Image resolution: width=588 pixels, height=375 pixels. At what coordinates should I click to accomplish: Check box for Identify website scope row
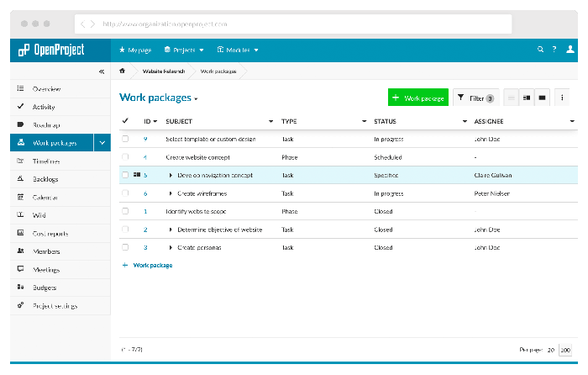point(125,211)
